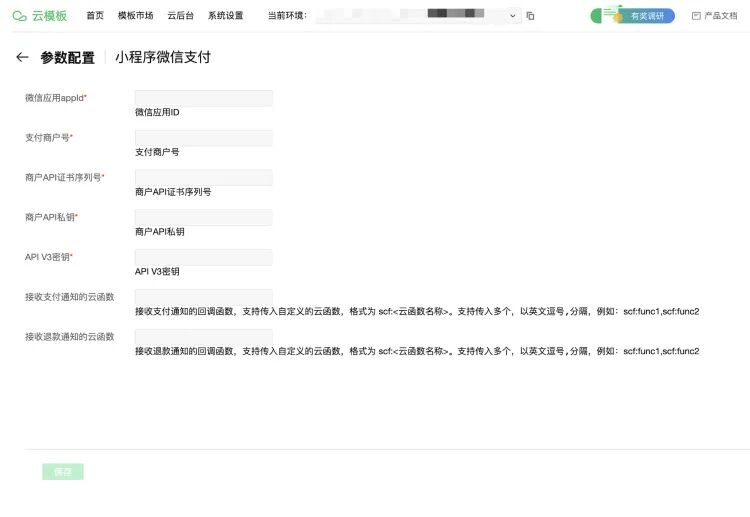
Task: Click the 参数配置 page title
Action: coord(67,57)
